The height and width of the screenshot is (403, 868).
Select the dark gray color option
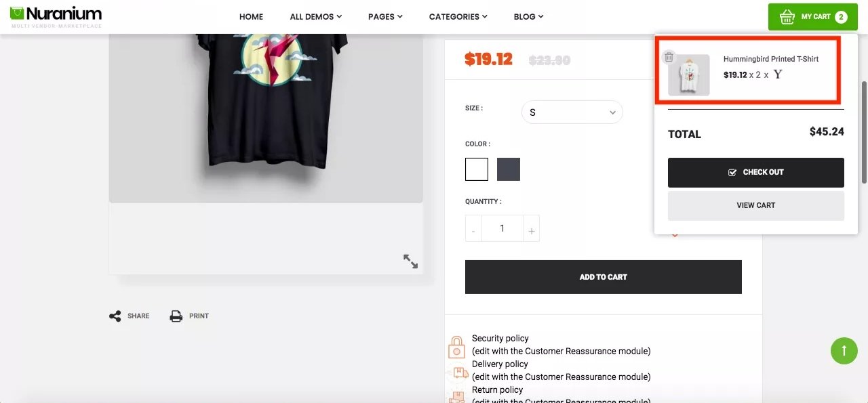(509, 169)
